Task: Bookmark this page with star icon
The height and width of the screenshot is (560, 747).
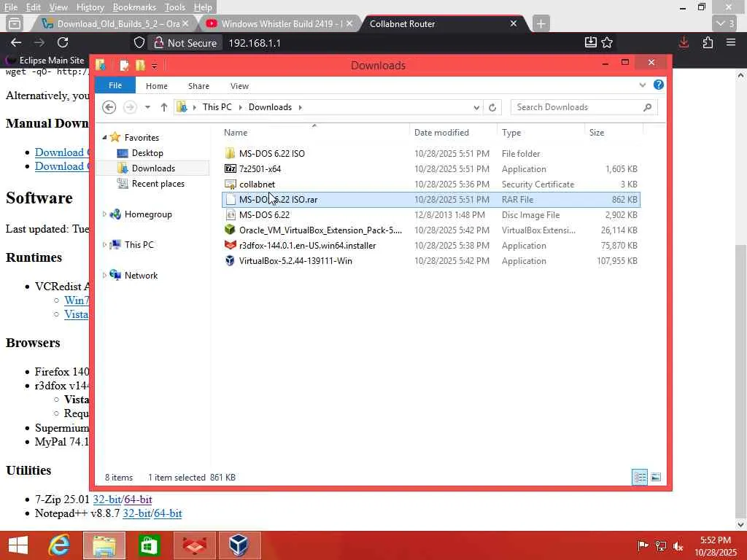Action: pyautogui.click(x=607, y=42)
